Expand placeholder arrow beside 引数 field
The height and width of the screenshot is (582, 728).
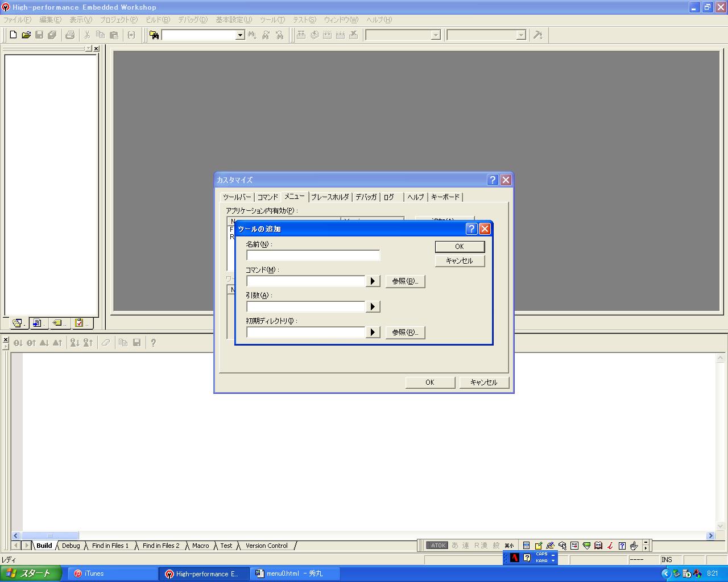pyautogui.click(x=373, y=307)
